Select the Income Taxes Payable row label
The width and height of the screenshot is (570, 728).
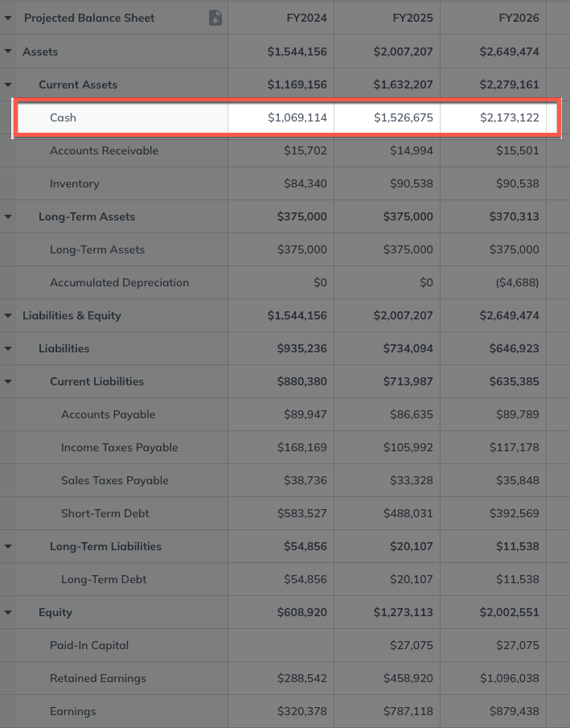coord(119,447)
